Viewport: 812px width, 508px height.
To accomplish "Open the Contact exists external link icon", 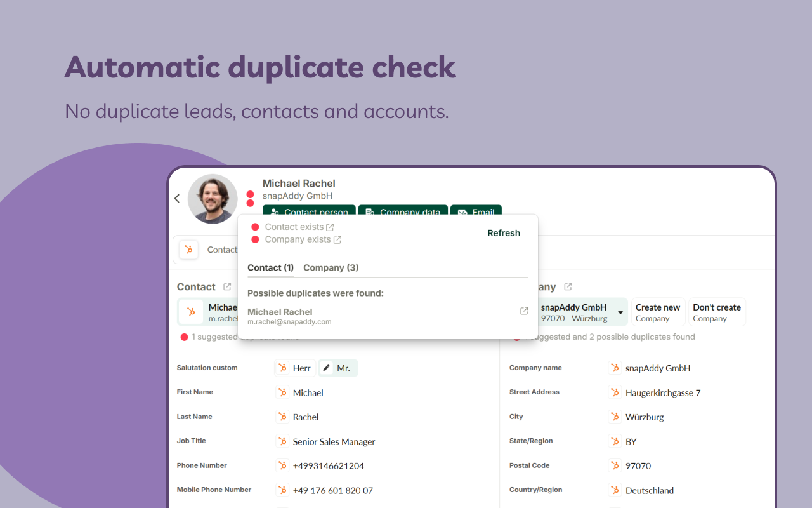I will pos(330,227).
